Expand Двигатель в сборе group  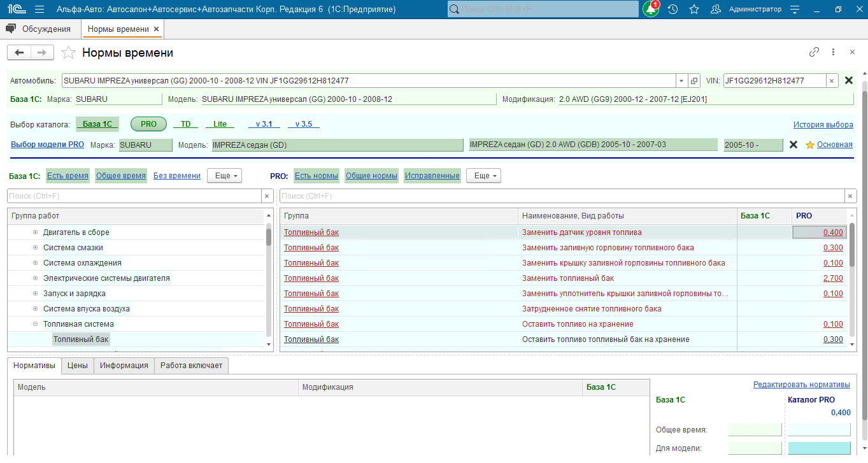[36, 232]
